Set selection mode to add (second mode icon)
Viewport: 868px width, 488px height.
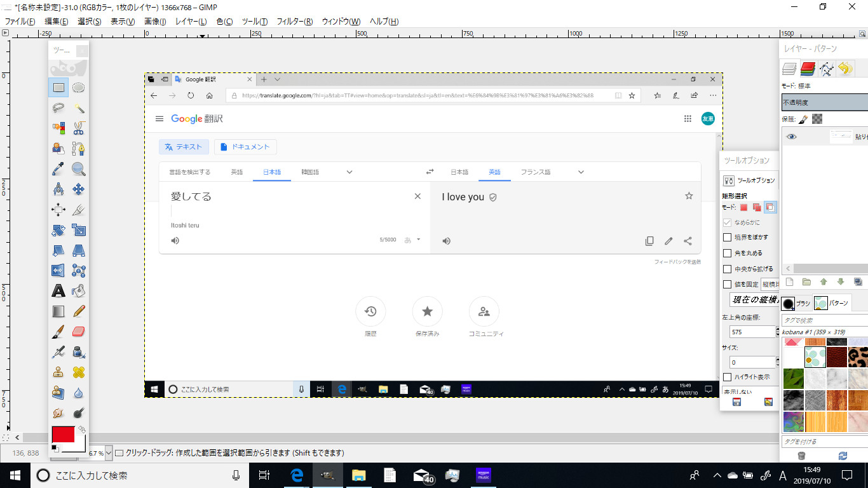click(756, 207)
